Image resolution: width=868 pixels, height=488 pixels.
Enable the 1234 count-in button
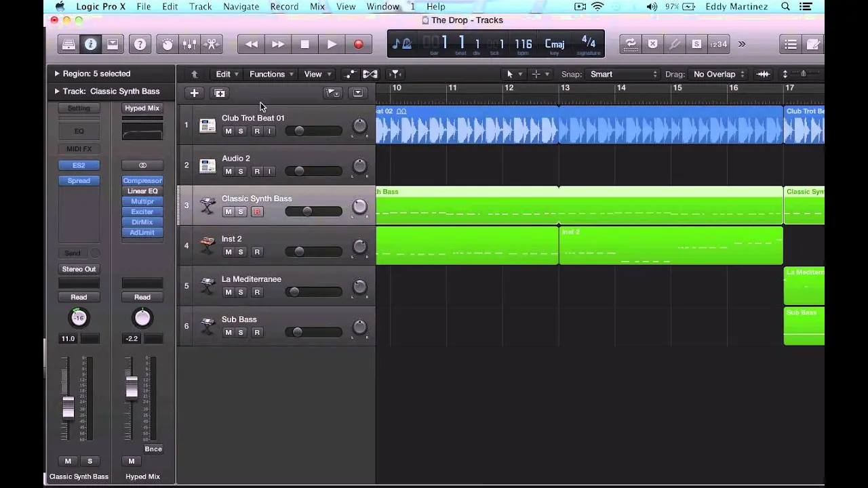[x=718, y=44]
